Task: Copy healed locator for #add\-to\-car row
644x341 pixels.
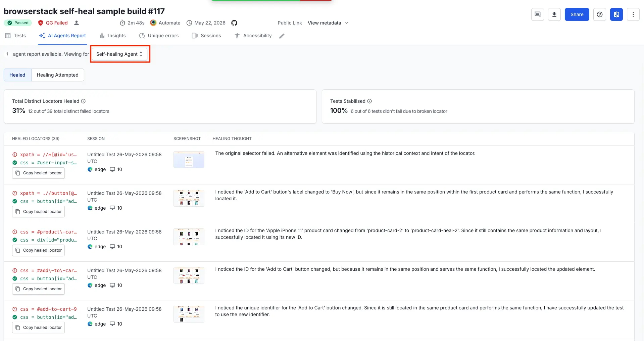Action: tap(38, 289)
